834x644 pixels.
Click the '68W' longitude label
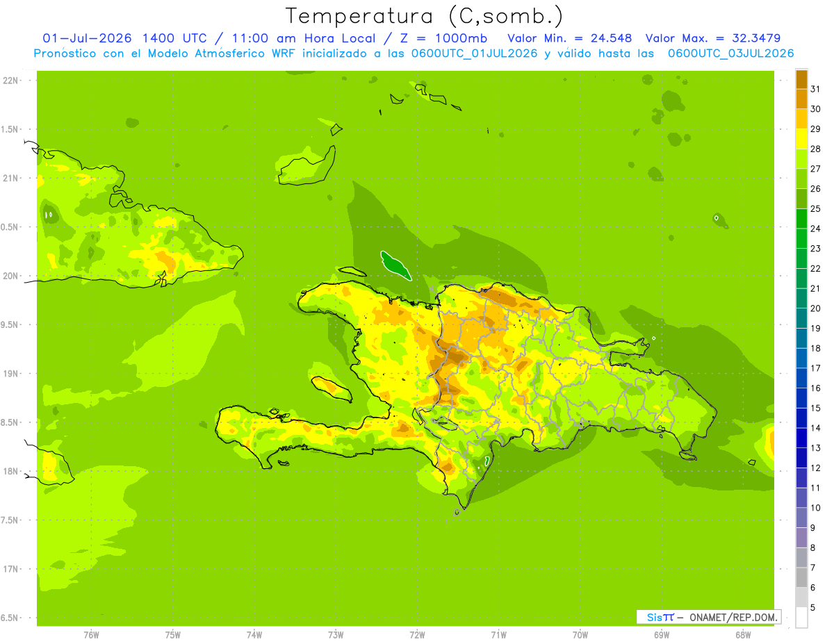pyautogui.click(x=743, y=635)
